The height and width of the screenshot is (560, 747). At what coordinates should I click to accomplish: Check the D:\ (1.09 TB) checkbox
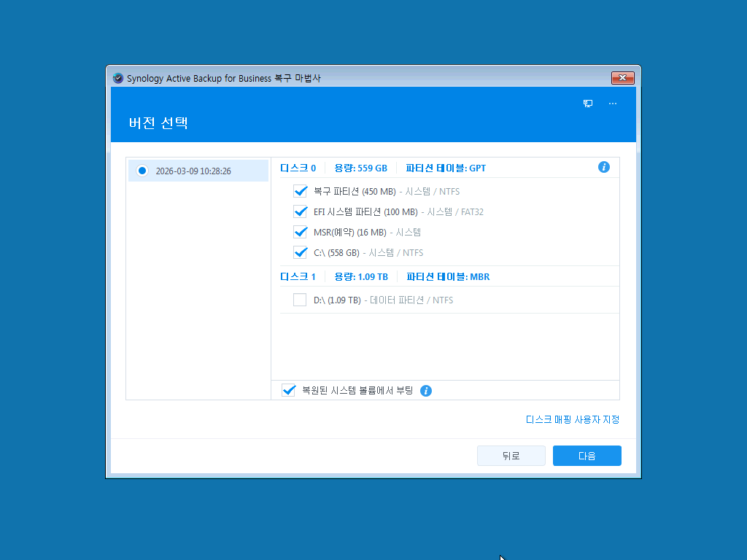[300, 300]
